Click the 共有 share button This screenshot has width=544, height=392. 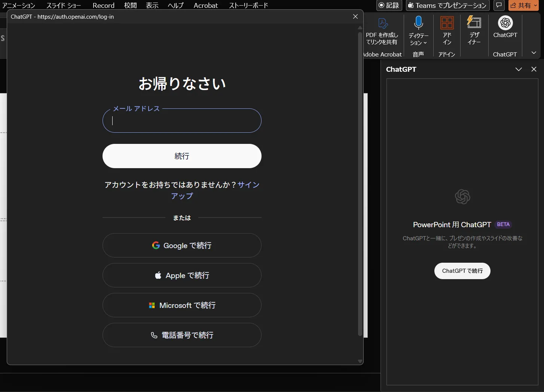pyautogui.click(x=523, y=5)
